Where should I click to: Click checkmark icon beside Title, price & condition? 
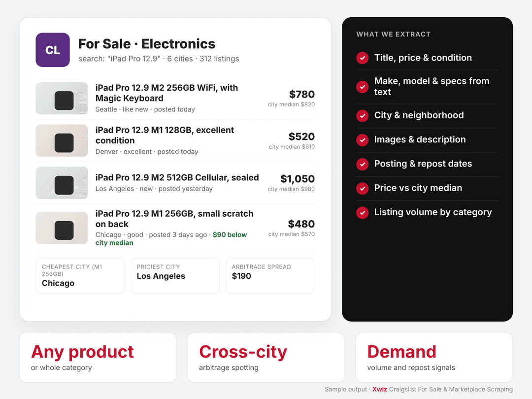[x=363, y=58]
